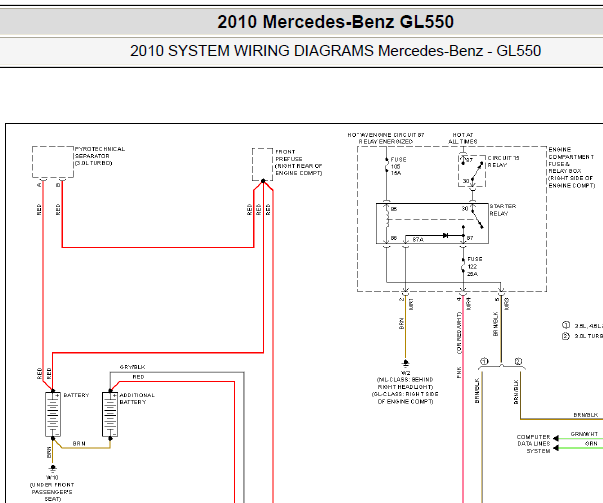Click the 'GRN' wire label

pos(591,443)
